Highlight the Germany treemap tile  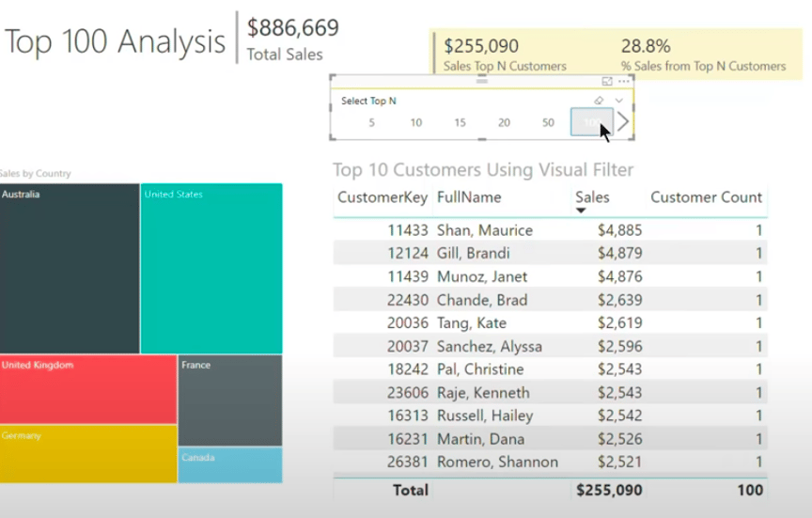coord(88,454)
